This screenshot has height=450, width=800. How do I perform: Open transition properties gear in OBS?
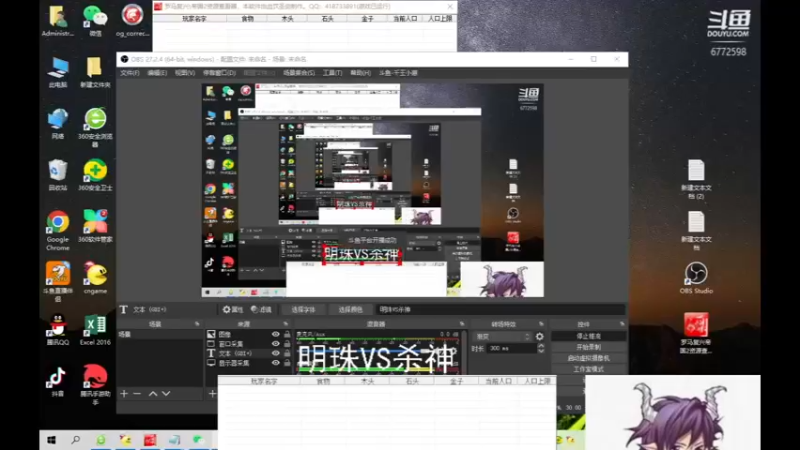[539, 337]
